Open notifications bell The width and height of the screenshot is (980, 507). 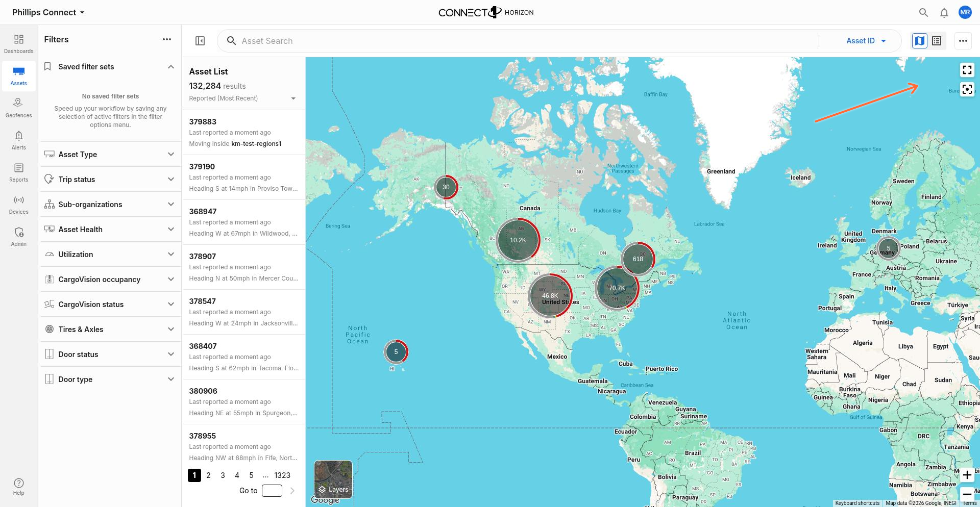944,12
